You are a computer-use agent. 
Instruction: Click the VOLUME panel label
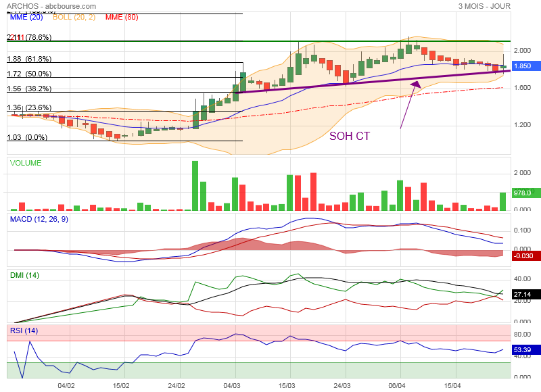(26, 163)
